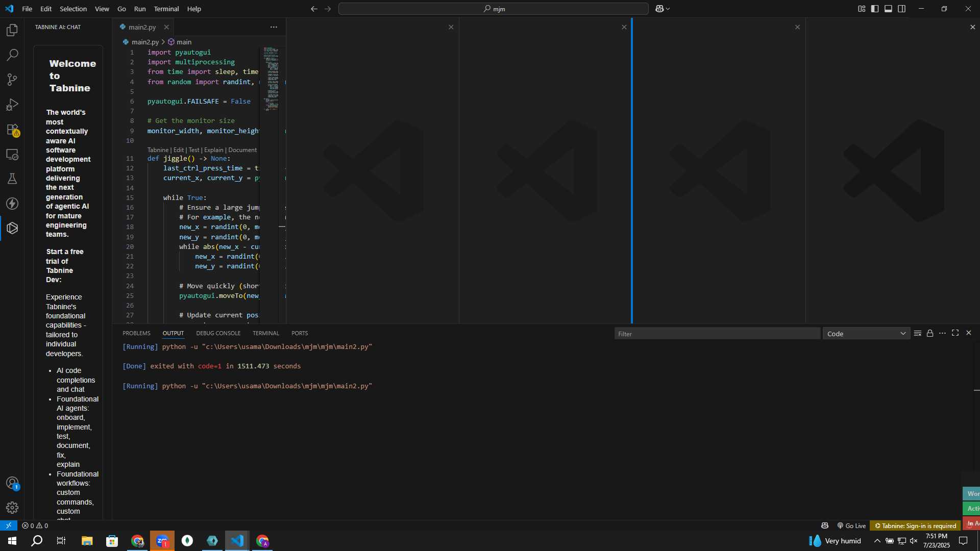Open the Go menu
Viewport: 980px width, 551px height.
(121, 9)
